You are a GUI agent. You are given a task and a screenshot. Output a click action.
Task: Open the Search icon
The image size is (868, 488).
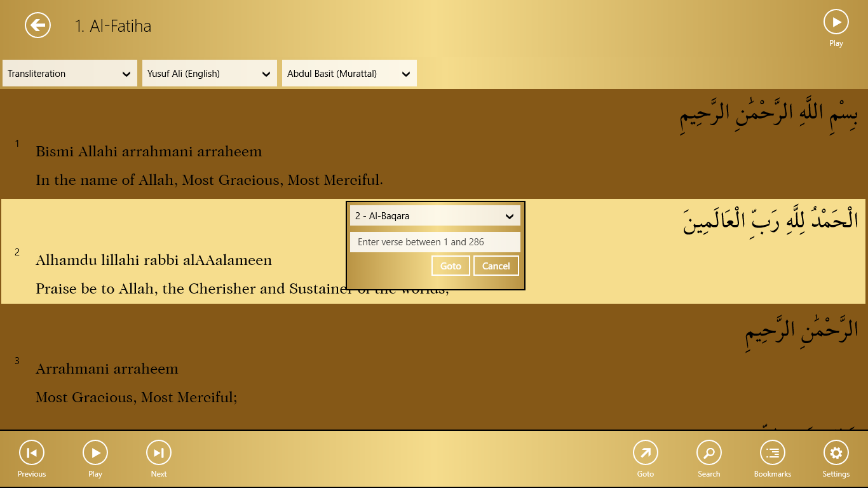pyautogui.click(x=709, y=453)
